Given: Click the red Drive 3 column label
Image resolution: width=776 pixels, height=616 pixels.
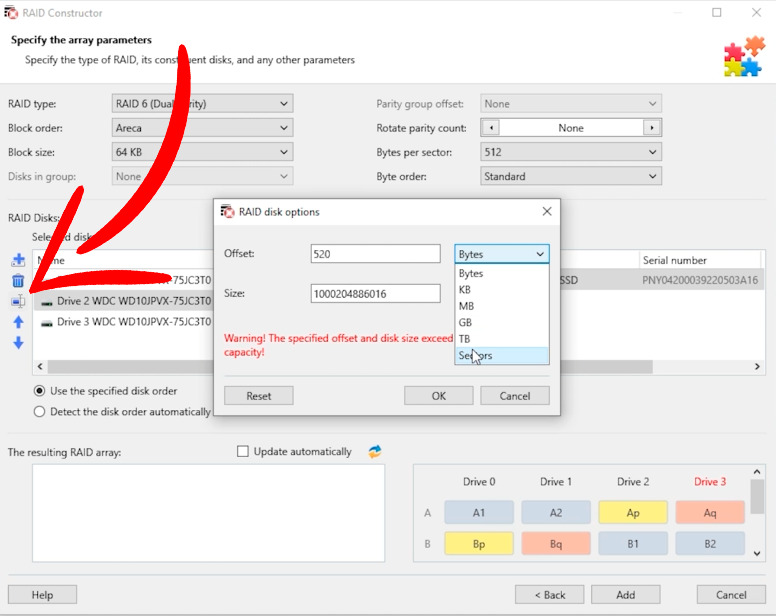Looking at the screenshot, I should click(710, 481).
